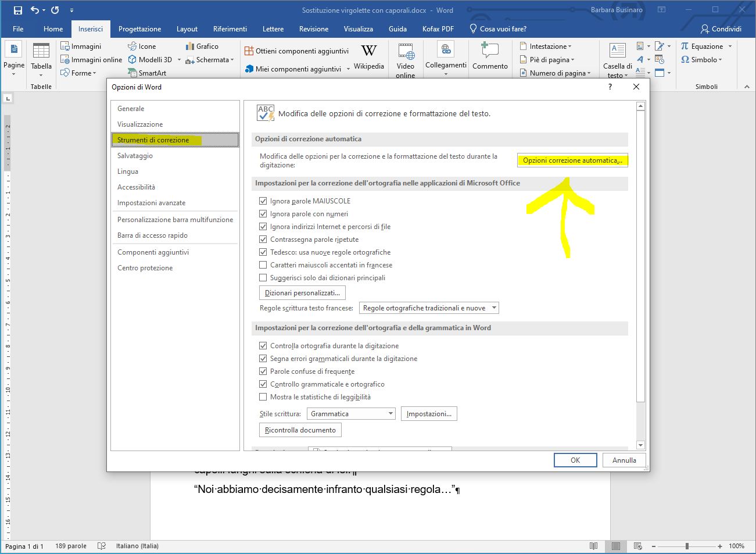756x554 pixels.
Task: Select Salvataggio in options sidebar
Action: (135, 156)
